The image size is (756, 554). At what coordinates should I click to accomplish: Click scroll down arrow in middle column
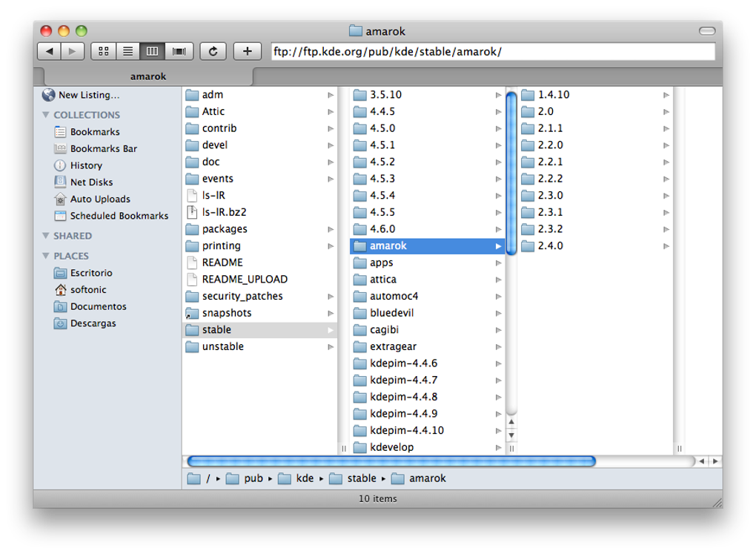click(x=511, y=435)
